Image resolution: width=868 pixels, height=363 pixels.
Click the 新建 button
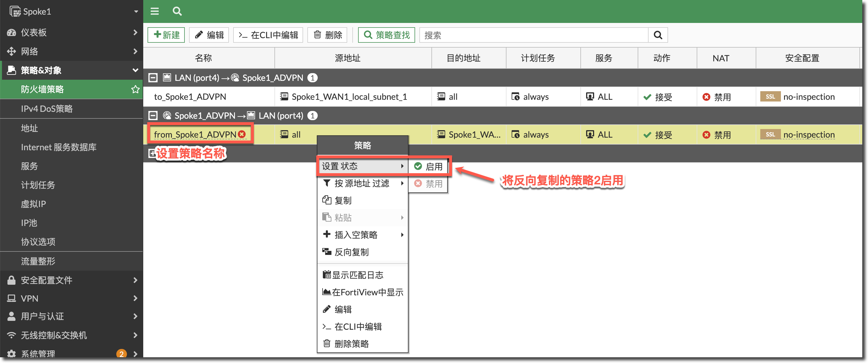[166, 35]
